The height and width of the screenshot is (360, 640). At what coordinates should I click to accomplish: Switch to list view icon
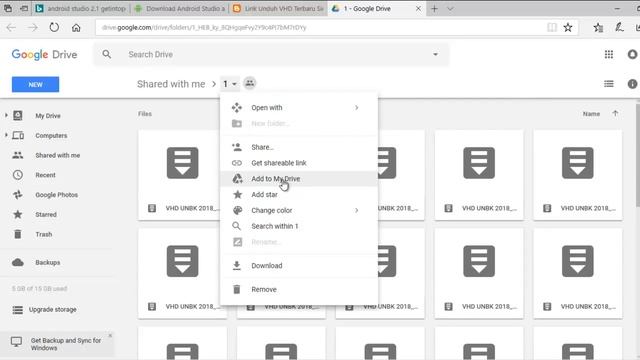(609, 84)
